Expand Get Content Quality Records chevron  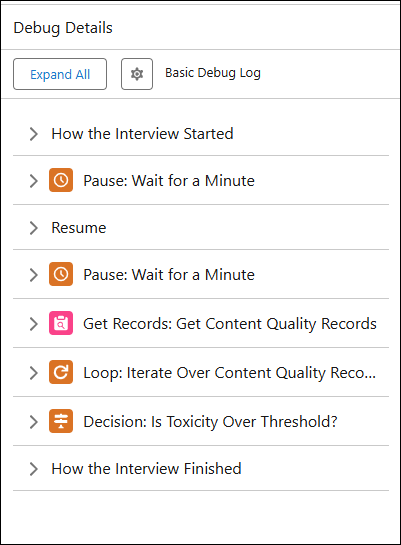(33, 324)
